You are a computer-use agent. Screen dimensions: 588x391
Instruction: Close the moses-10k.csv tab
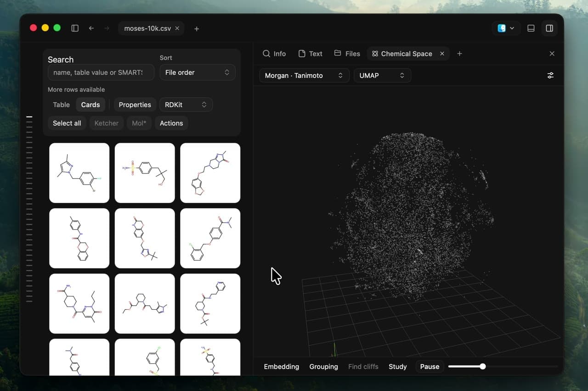177,28
